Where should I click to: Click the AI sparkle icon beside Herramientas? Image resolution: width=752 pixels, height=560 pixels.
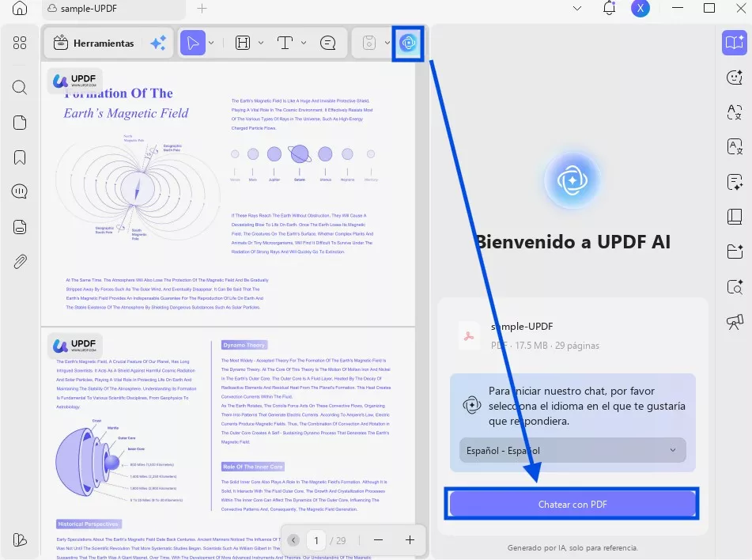(x=158, y=44)
